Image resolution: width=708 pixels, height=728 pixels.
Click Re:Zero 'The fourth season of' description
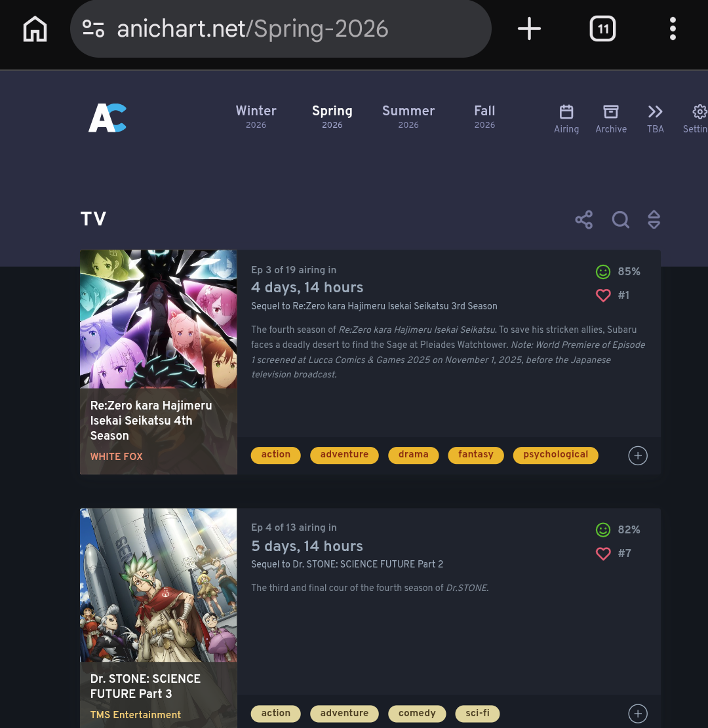point(448,352)
